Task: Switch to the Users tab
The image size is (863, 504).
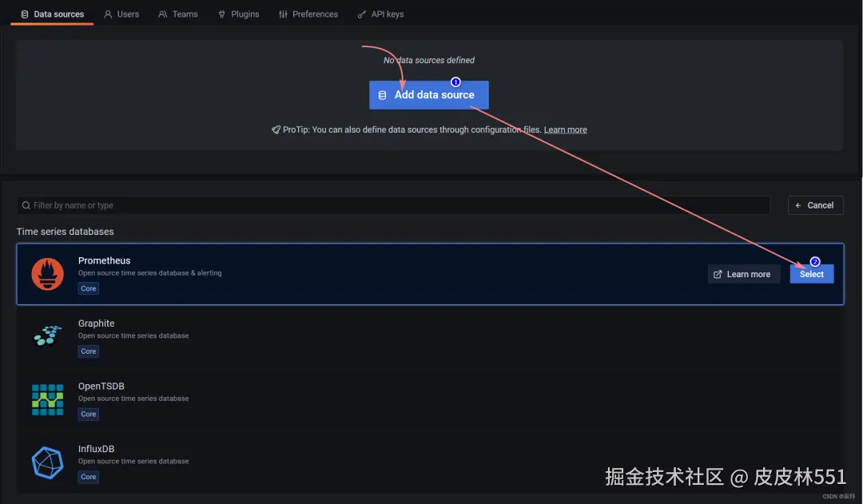Action: (121, 14)
